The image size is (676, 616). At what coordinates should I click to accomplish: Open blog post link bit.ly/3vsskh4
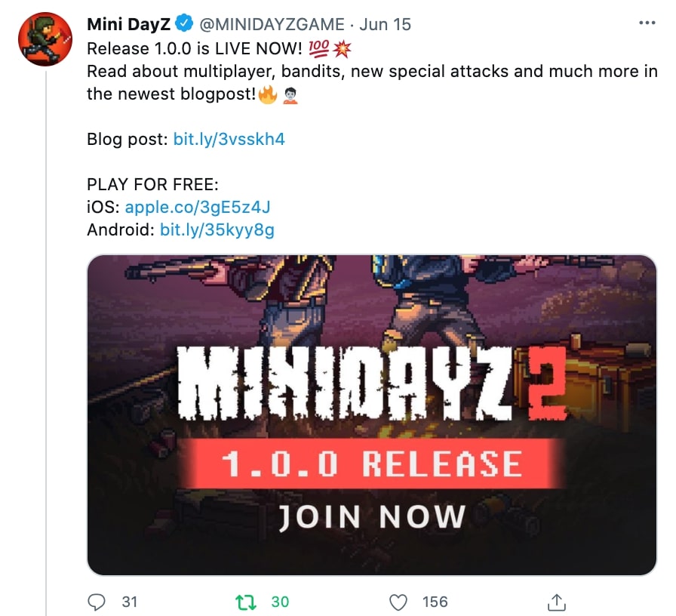(229, 139)
